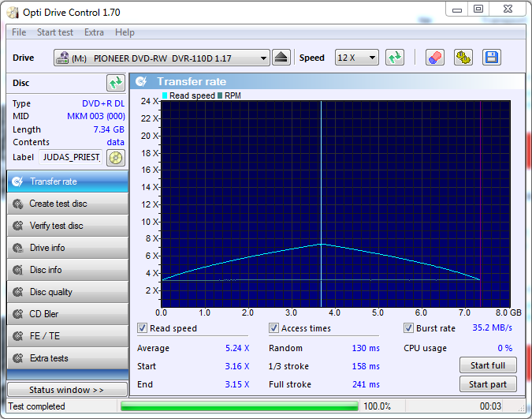Eject the disc with the eject icon
532x419 pixels.
pos(281,58)
